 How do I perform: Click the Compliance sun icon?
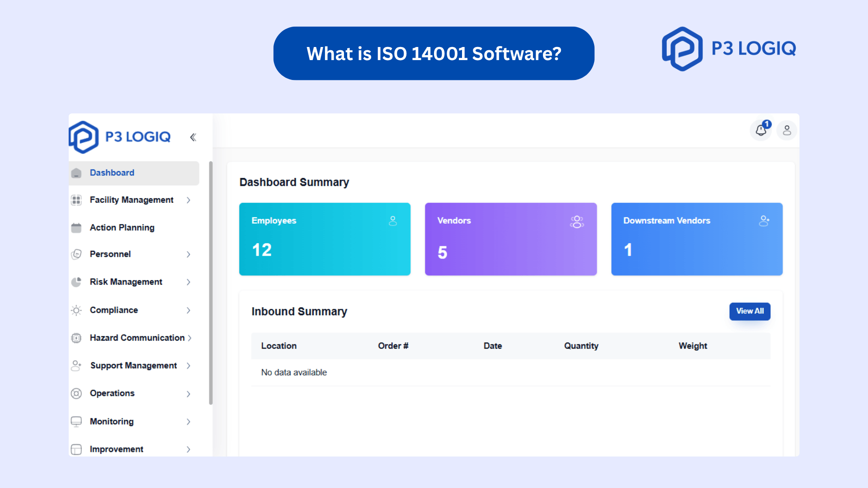(x=76, y=310)
